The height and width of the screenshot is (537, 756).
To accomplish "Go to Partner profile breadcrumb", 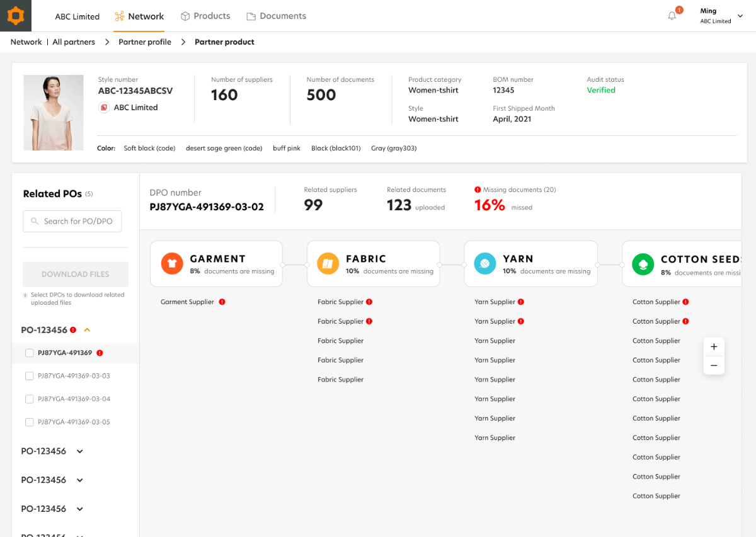I will coord(145,42).
